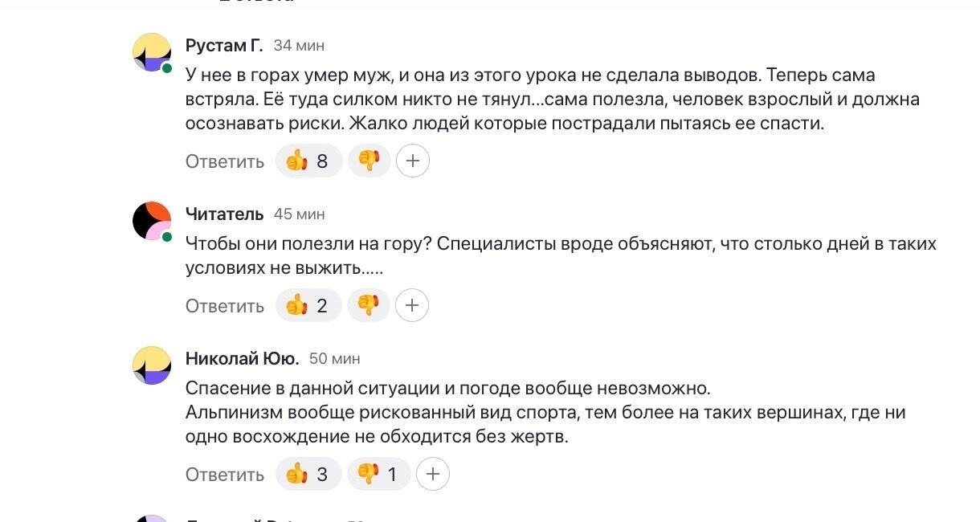Open Рустам Г.'s profile avatar

(x=152, y=53)
